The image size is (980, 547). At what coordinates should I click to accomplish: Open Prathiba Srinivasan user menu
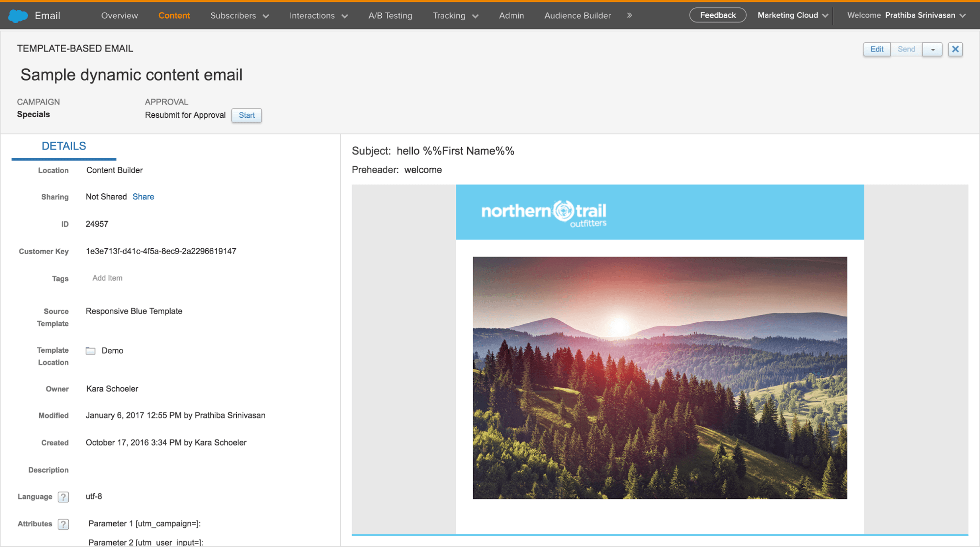coord(925,15)
